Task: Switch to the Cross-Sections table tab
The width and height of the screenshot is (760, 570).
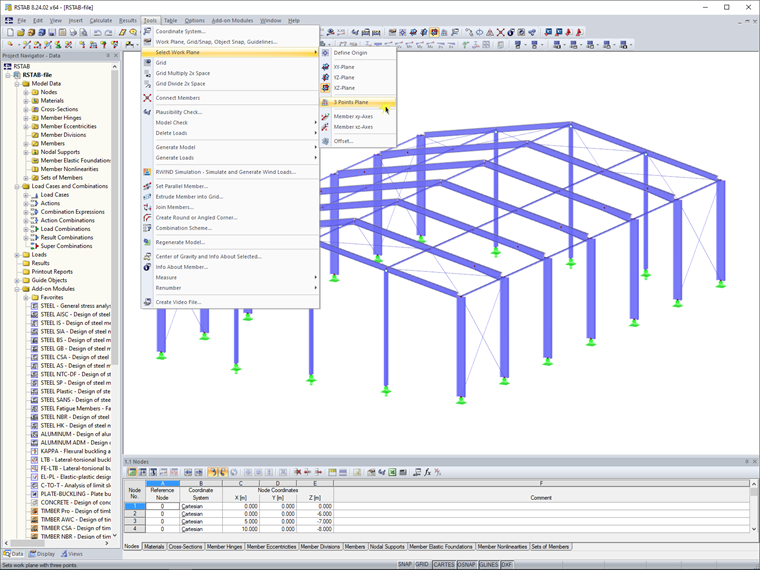Action: pos(185,547)
